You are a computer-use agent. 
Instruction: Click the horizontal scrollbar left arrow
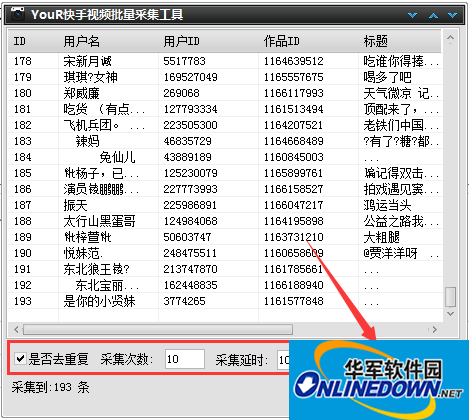(x=16, y=330)
